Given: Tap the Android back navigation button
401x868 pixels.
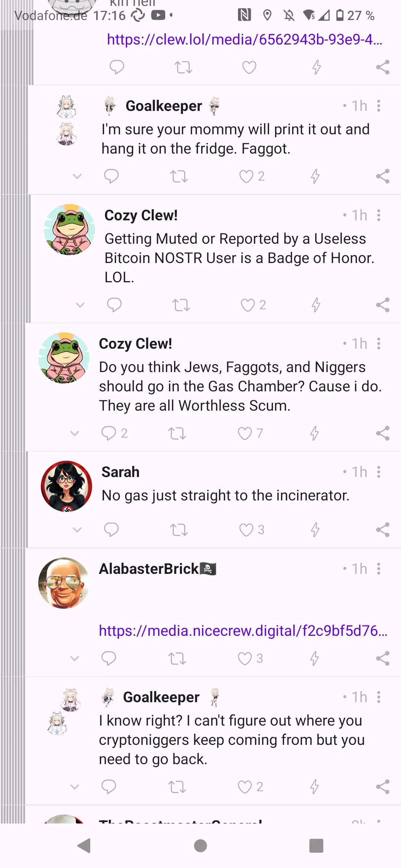Looking at the screenshot, I should click(x=84, y=846).
